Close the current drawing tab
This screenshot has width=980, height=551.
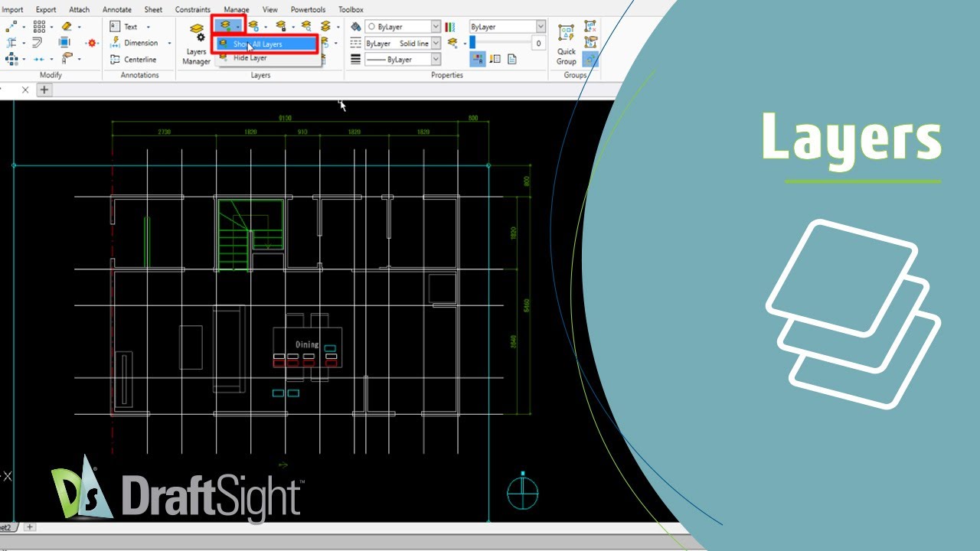pos(25,90)
